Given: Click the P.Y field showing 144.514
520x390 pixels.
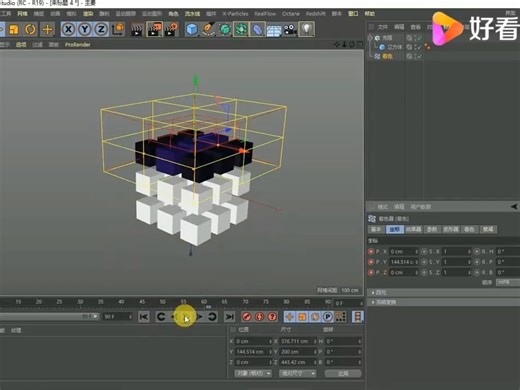Looking at the screenshot, I should coord(403,262).
